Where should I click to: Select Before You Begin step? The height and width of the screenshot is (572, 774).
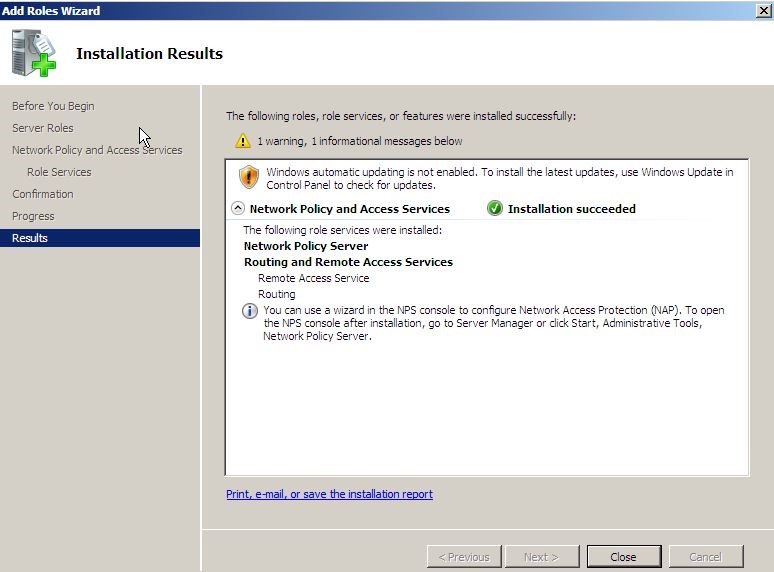[x=53, y=106]
